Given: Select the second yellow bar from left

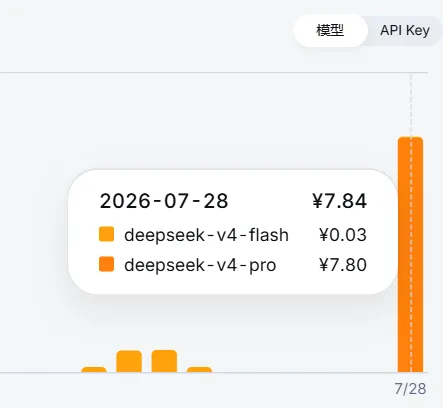Looking at the screenshot, I should pyautogui.click(x=129, y=361).
